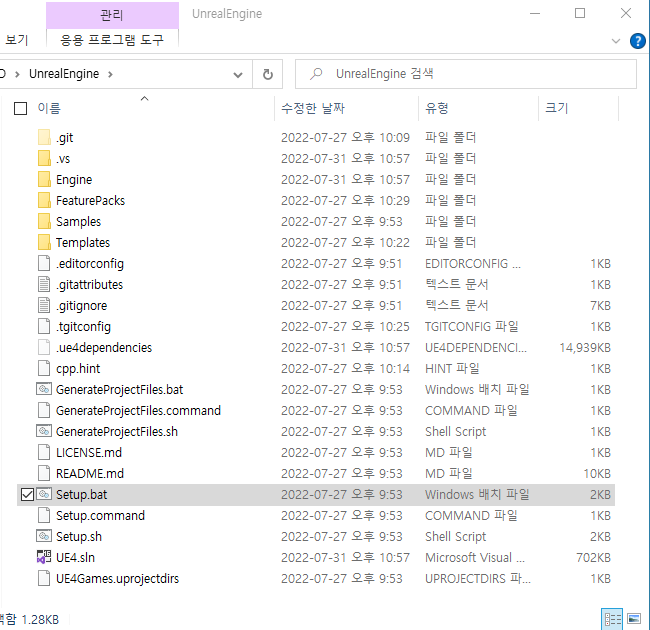The image size is (650, 630).
Task: Click the UE4Games.uprojectdirs file icon
Action: (x=44, y=578)
